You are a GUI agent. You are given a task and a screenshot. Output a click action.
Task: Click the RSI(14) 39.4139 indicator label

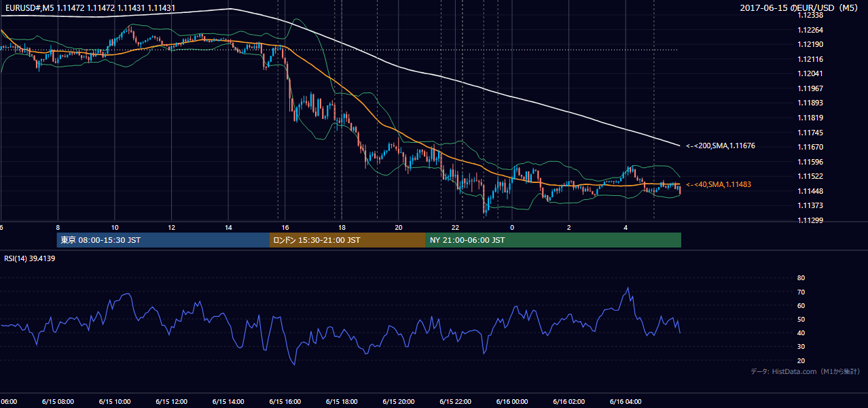[30, 258]
